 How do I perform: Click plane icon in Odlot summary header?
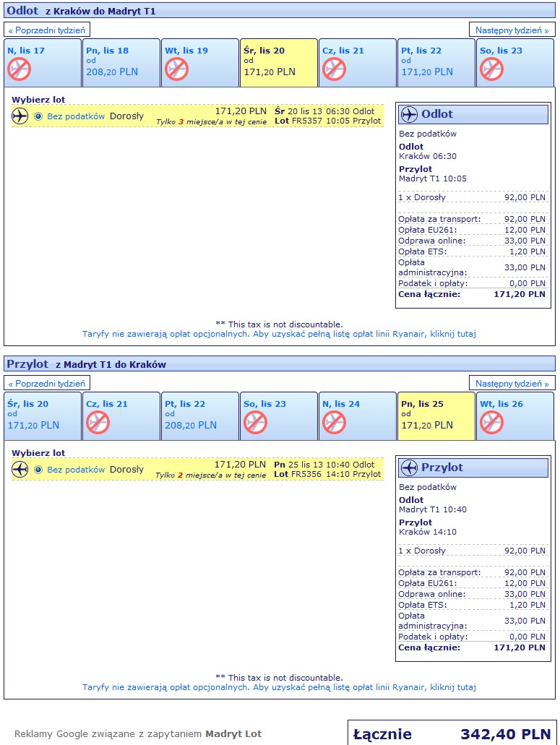409,114
